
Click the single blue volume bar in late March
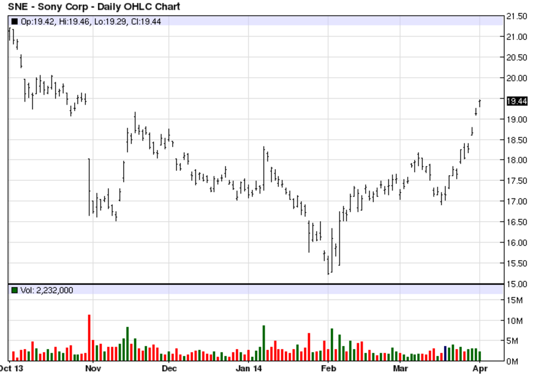point(445,353)
